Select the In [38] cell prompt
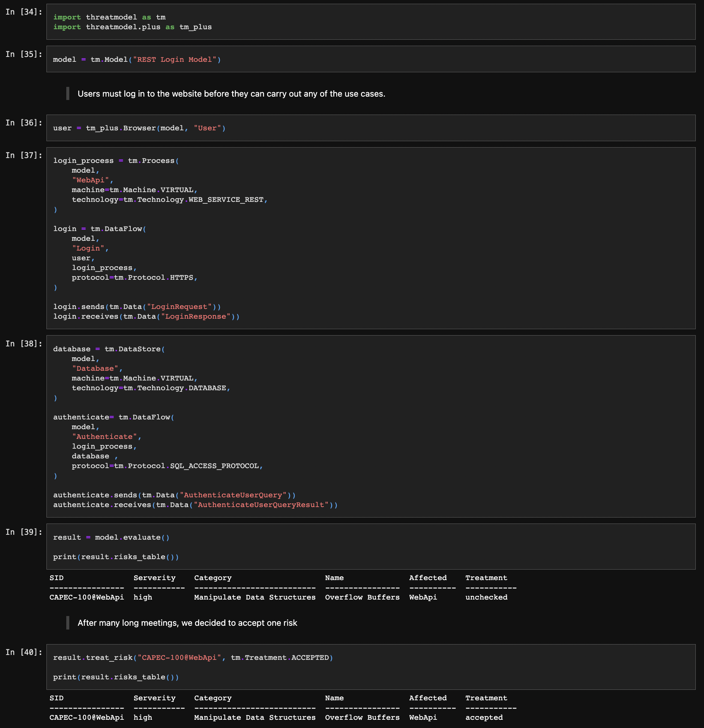This screenshot has width=704, height=728. click(x=24, y=344)
